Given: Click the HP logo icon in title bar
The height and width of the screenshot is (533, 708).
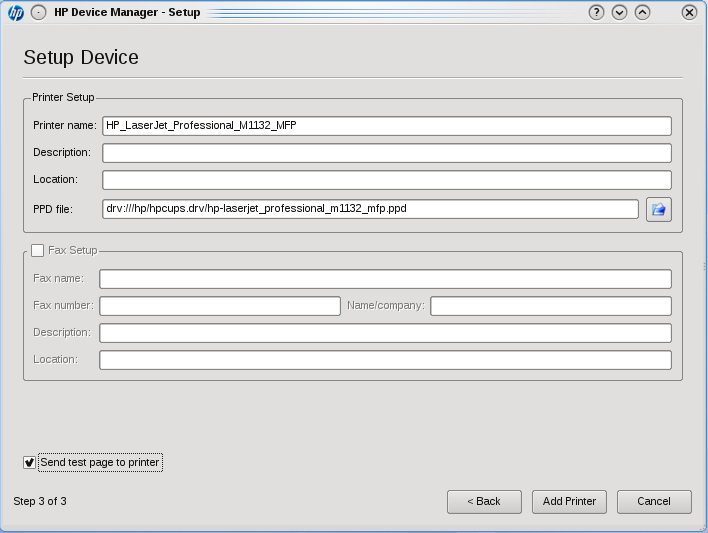Looking at the screenshot, I should 16,13.
